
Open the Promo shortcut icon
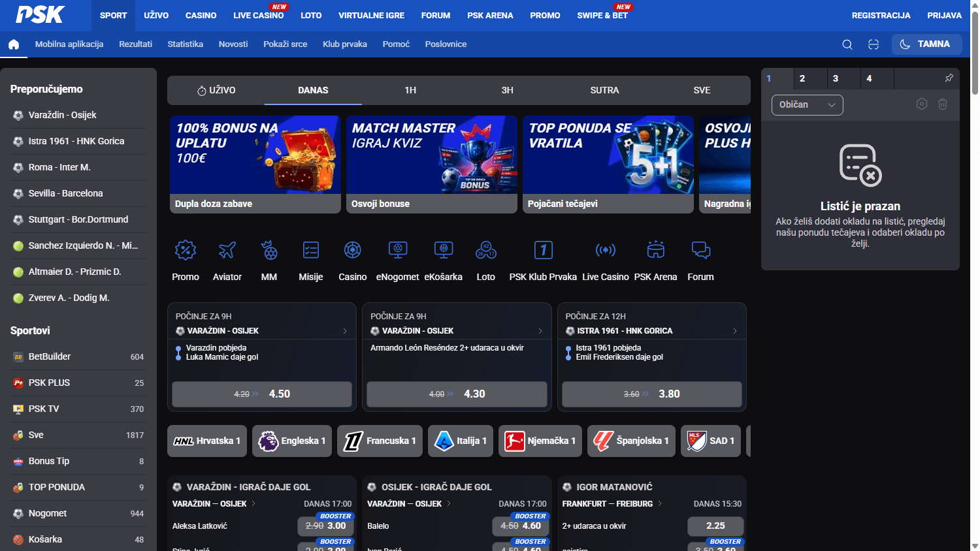point(186,250)
